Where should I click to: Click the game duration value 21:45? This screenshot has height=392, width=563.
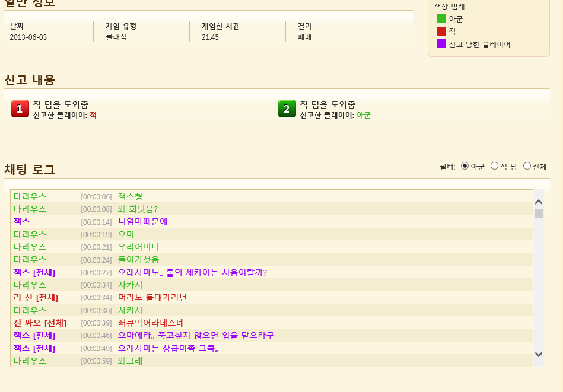[x=210, y=37]
